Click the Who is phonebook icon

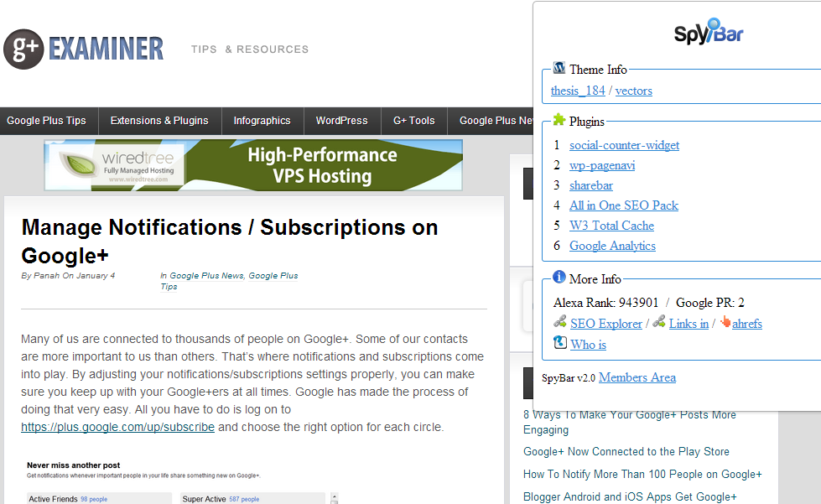coord(560,342)
